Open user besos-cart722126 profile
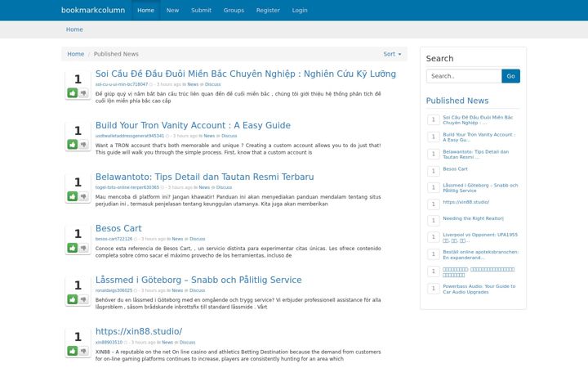This screenshot has width=588, height=368. pyautogui.click(x=114, y=239)
